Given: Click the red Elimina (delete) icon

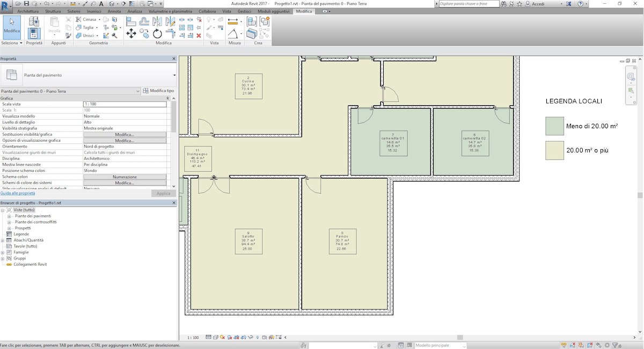Looking at the screenshot, I should coord(199,36).
